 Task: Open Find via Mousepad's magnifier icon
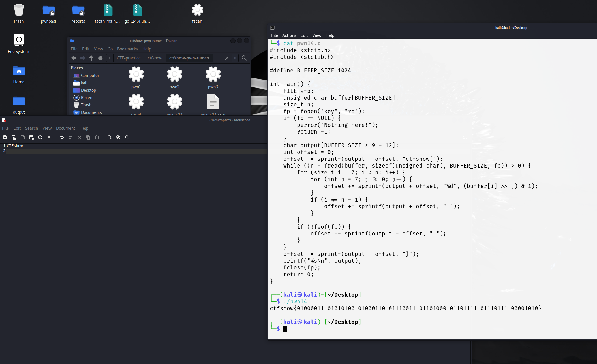tap(110, 137)
